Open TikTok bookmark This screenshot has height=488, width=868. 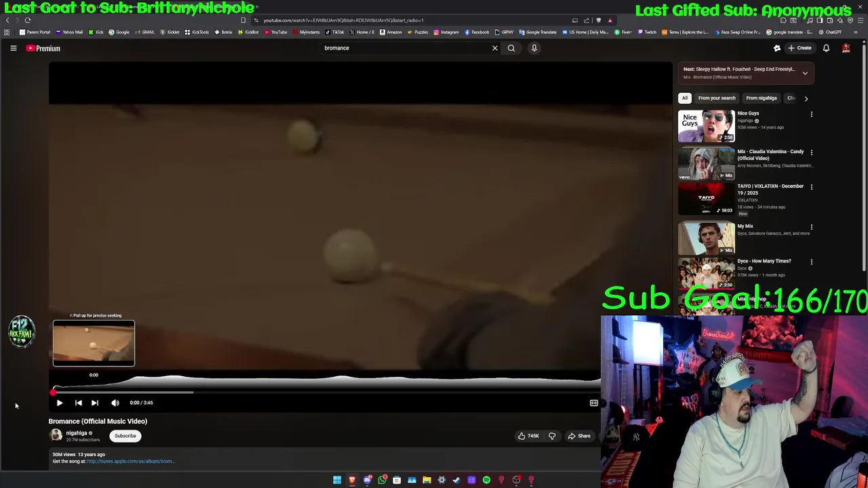pos(335,32)
